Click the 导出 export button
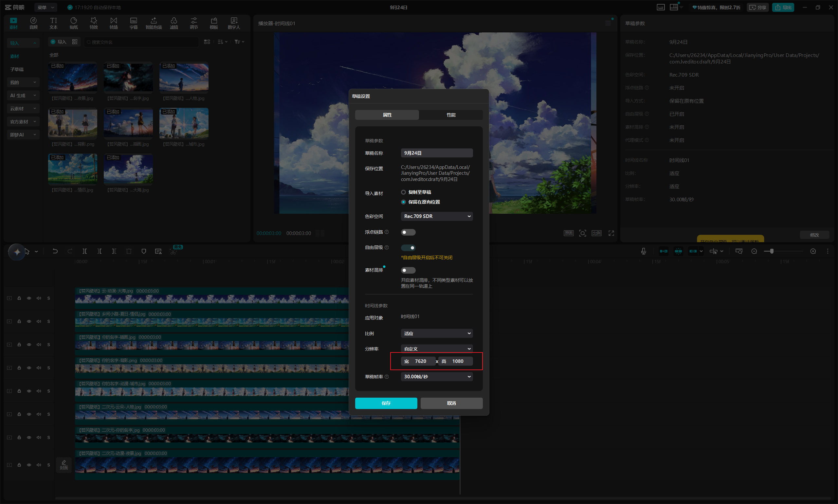 pyautogui.click(x=783, y=7)
